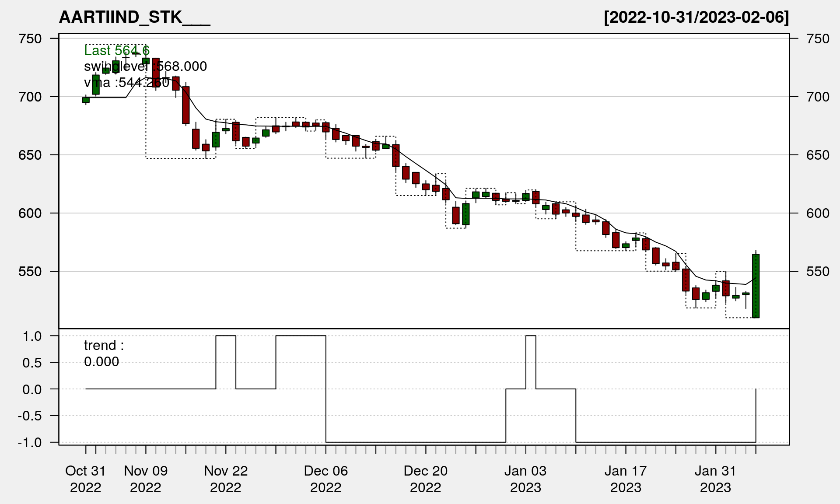Click the Nov 22 2022 axis label

click(x=226, y=479)
